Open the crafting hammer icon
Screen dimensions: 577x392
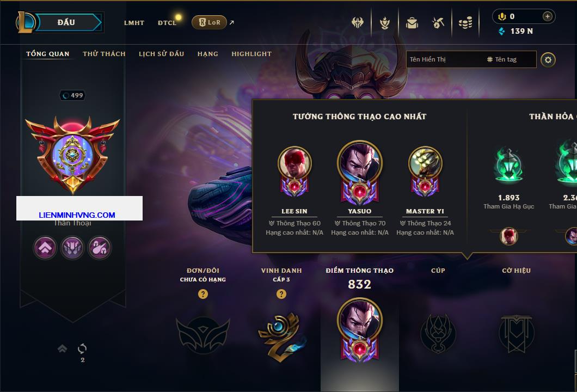click(438, 23)
